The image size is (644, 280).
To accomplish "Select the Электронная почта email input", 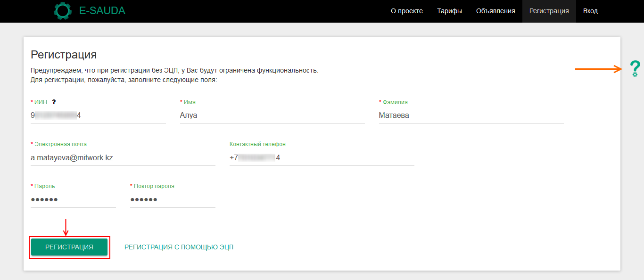I will pos(123,158).
